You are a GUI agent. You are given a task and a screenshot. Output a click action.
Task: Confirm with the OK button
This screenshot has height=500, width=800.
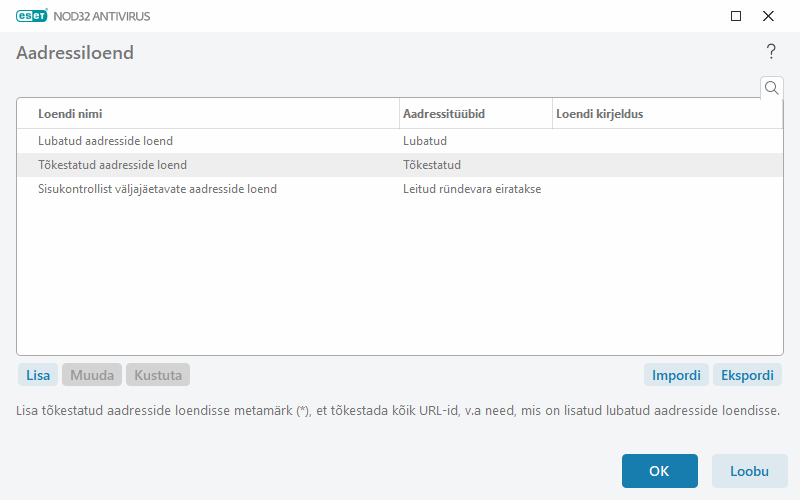(659, 471)
